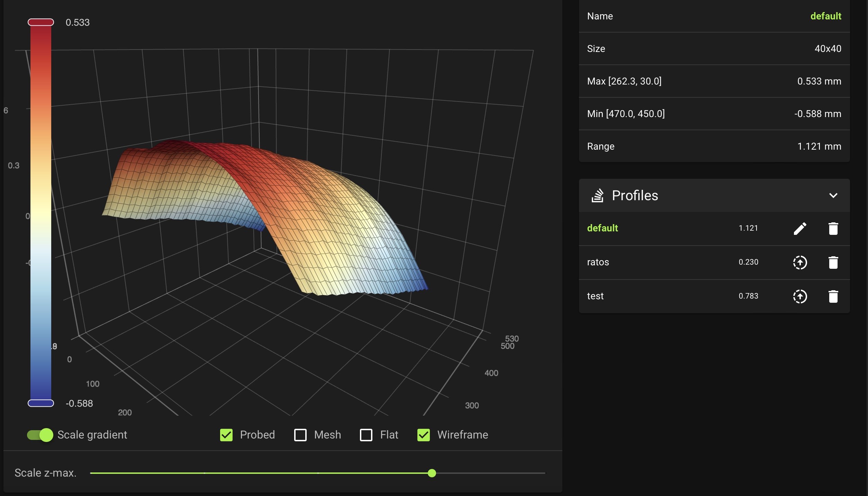Click the test range value 0.783
Image resolution: width=868 pixels, height=496 pixels.
748,296
